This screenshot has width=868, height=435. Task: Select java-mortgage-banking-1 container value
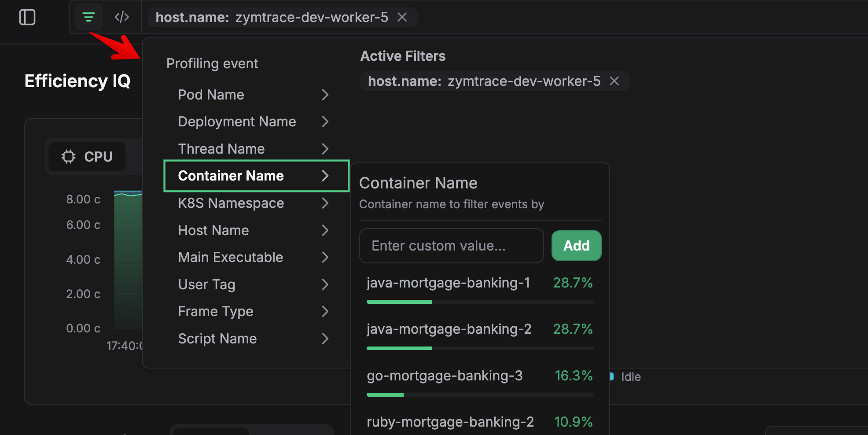click(x=448, y=283)
